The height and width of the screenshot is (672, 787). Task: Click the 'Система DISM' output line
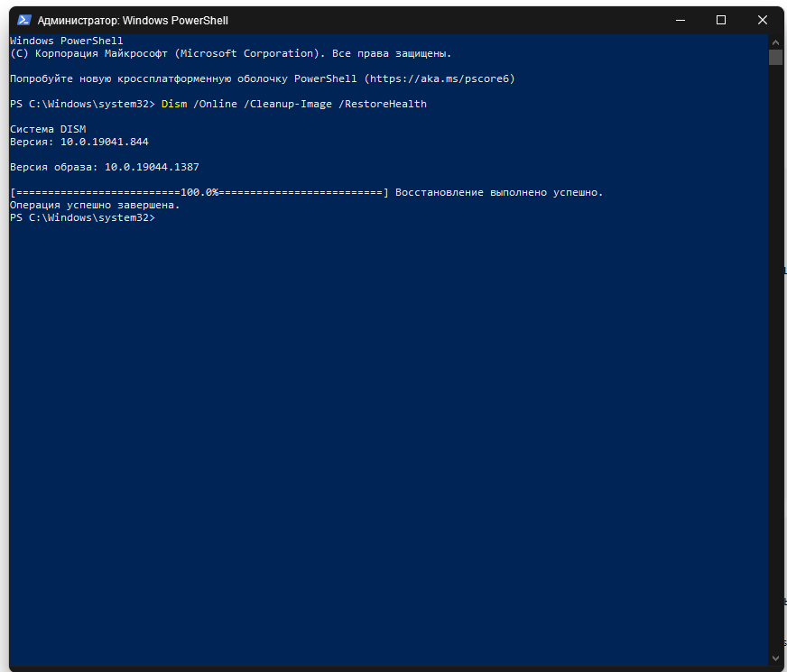pos(48,129)
